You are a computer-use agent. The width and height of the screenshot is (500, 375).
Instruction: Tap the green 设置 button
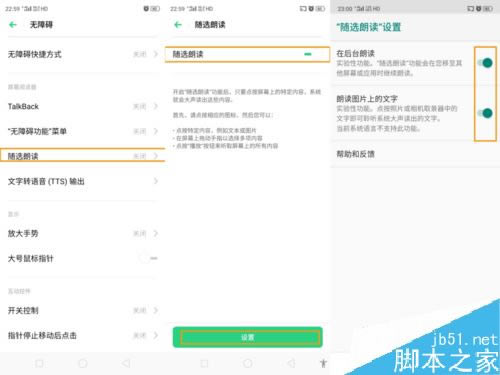click(x=248, y=337)
